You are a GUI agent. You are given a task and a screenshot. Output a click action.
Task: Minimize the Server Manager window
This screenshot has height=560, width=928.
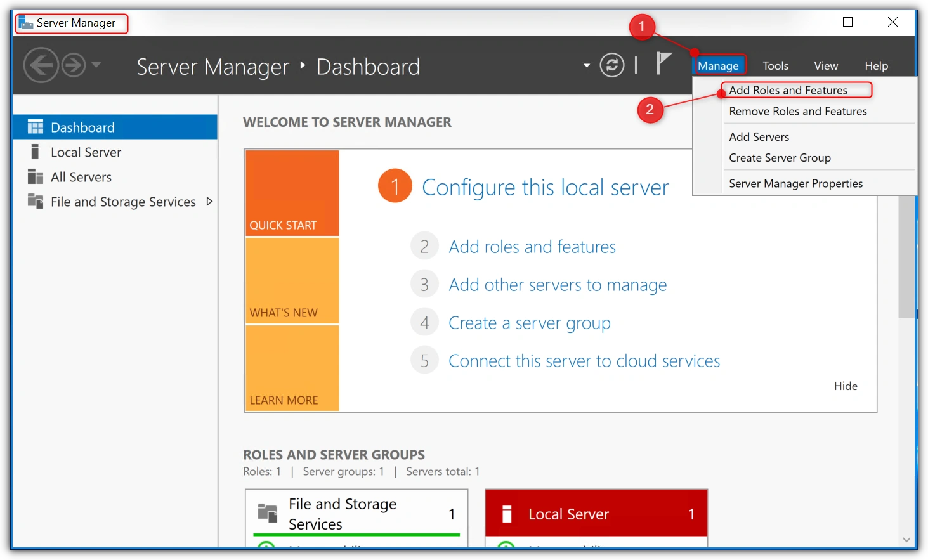click(804, 22)
